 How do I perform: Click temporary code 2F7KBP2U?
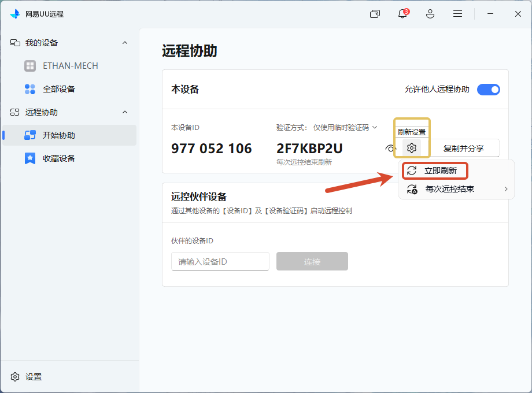(x=309, y=149)
